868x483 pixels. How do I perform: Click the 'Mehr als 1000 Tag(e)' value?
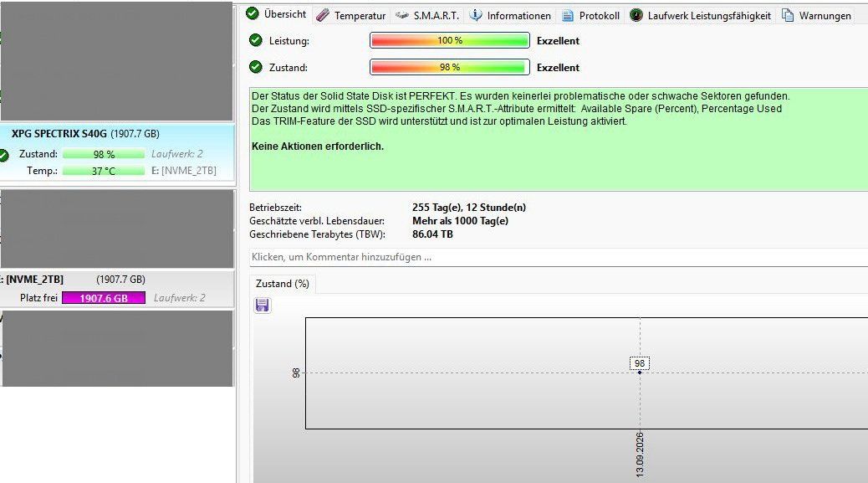point(460,221)
